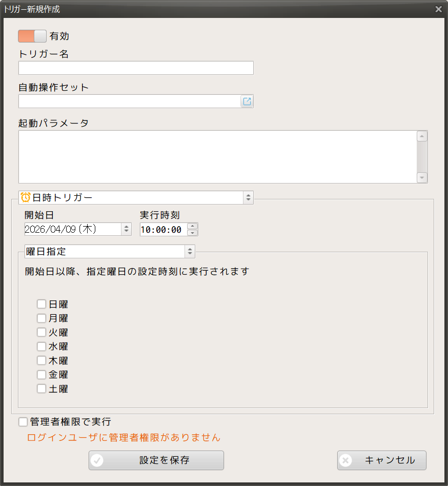
Task: Toggle the 有効 switch
Action: pyautogui.click(x=32, y=36)
